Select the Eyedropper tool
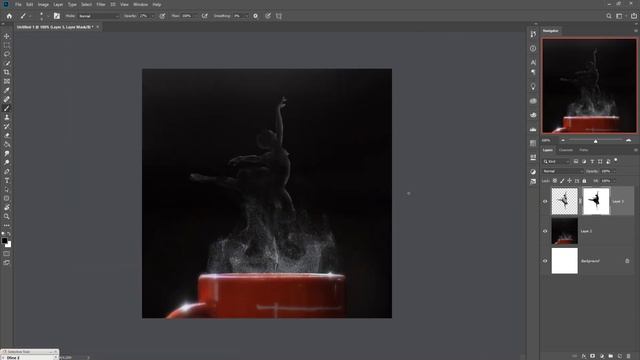 tap(7, 90)
